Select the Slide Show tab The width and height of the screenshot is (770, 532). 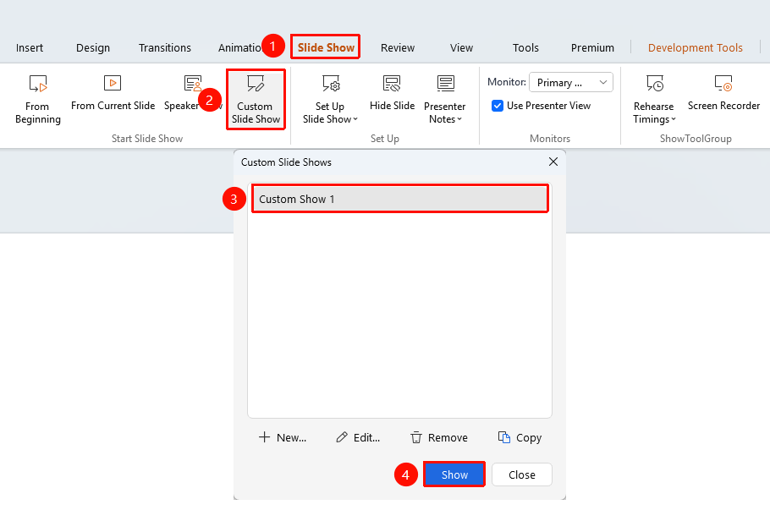[326, 47]
